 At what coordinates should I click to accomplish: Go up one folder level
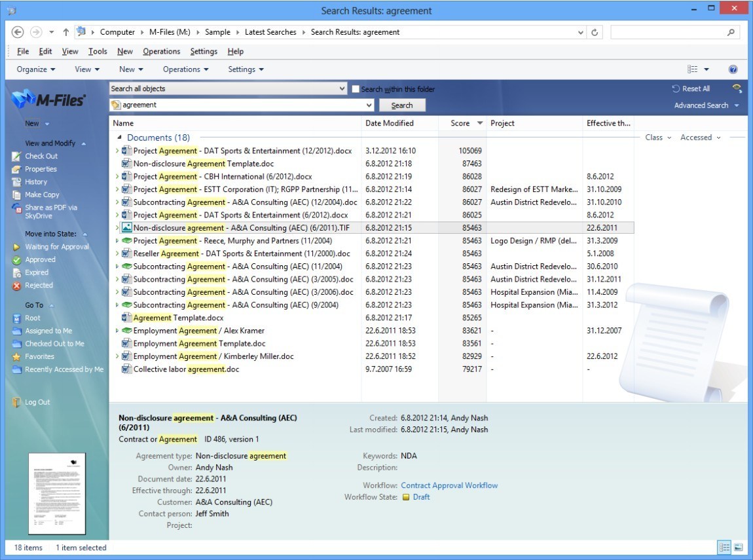point(65,32)
